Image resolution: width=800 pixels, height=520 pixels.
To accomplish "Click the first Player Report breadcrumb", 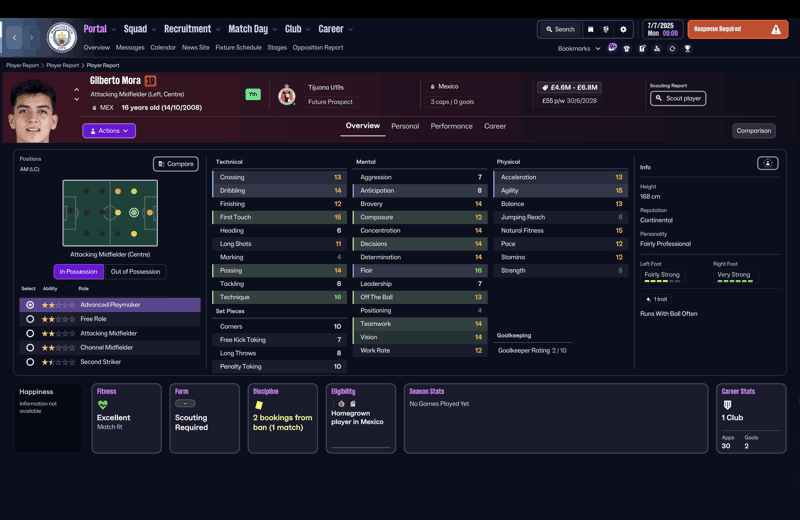I will point(22,65).
